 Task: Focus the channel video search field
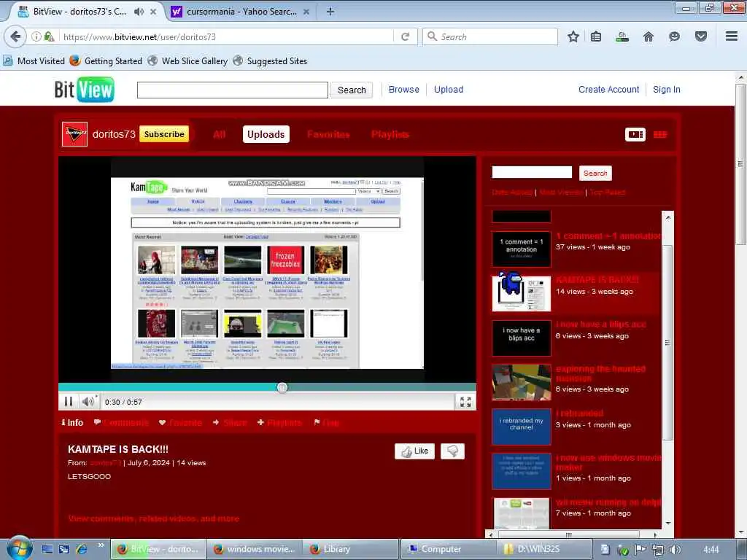tap(532, 172)
